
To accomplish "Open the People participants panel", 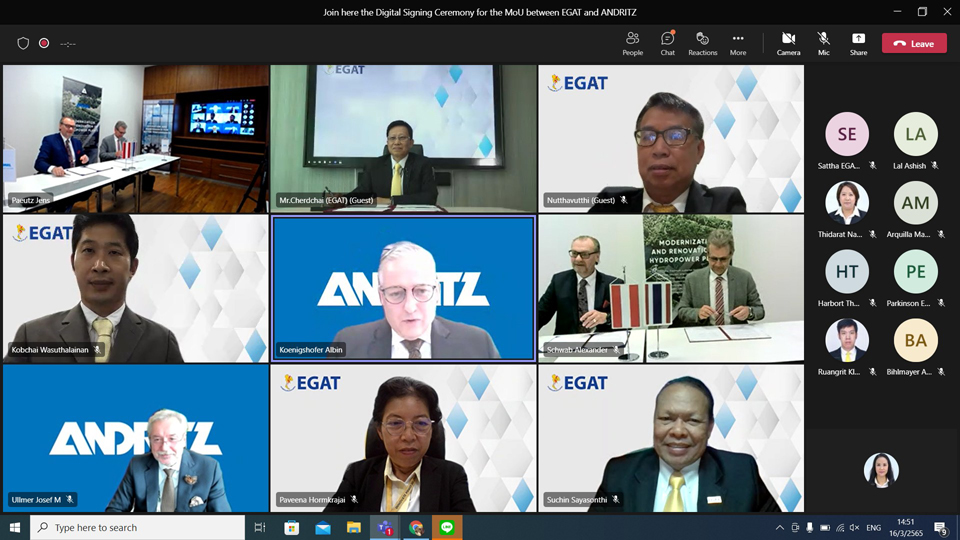I will click(x=632, y=43).
